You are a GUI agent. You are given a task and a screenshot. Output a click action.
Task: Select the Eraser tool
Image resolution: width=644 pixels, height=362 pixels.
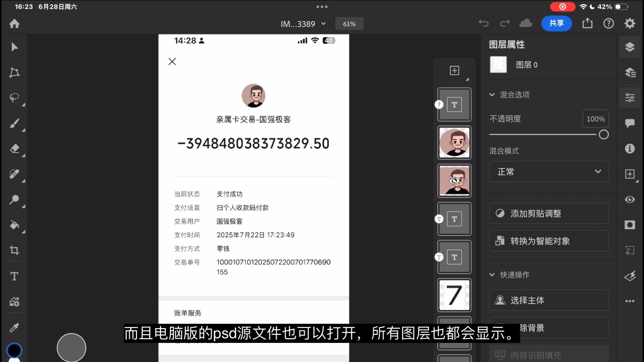point(14,148)
